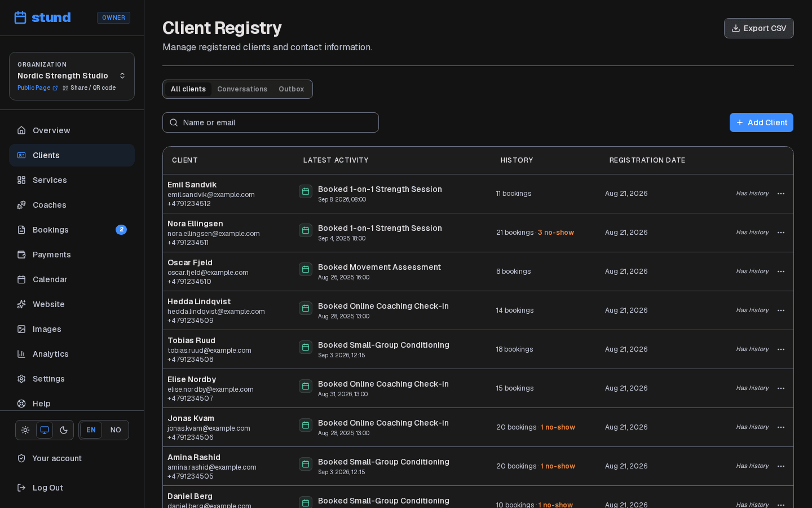The image size is (812, 508).
Task: Click Nora Ellingsen's booking calendar icon
Action: click(306, 230)
